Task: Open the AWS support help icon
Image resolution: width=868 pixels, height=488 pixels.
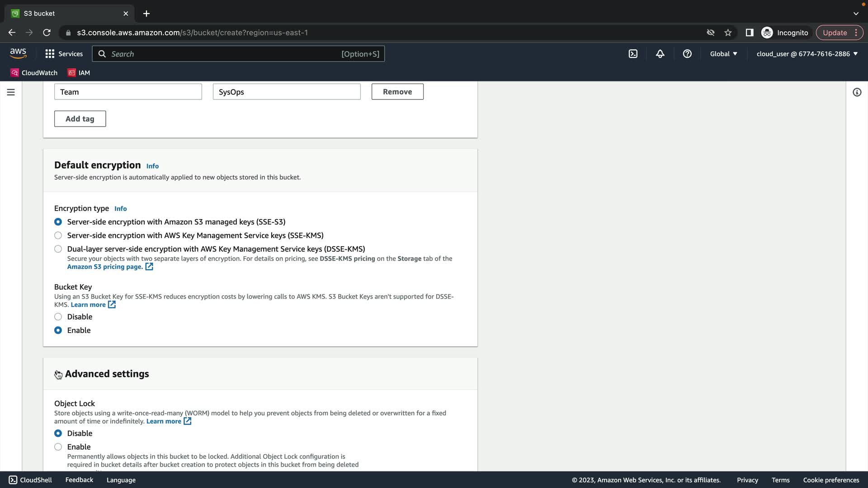Action: tap(687, 54)
